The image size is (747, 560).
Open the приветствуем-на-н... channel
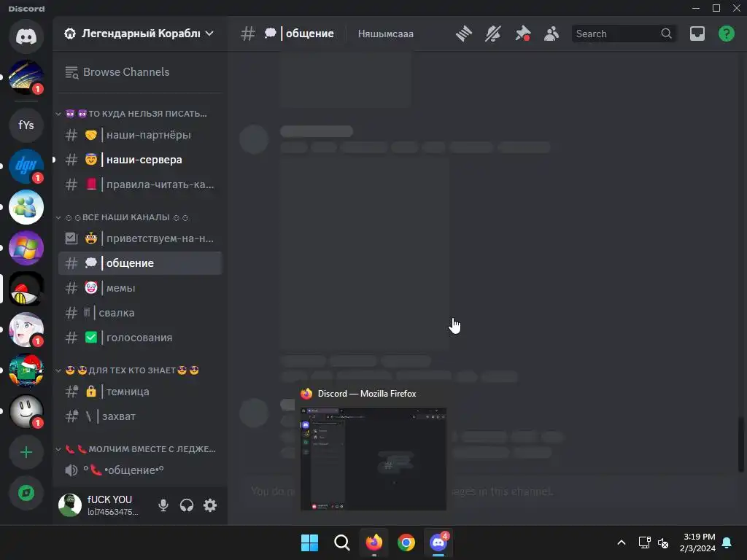pos(140,238)
